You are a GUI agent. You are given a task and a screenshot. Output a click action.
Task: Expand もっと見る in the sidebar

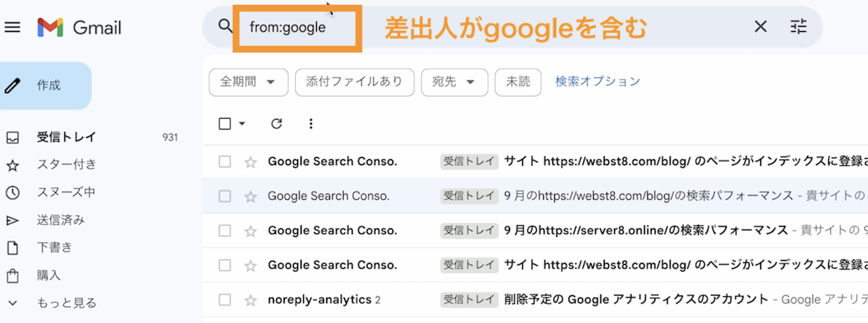tap(66, 303)
